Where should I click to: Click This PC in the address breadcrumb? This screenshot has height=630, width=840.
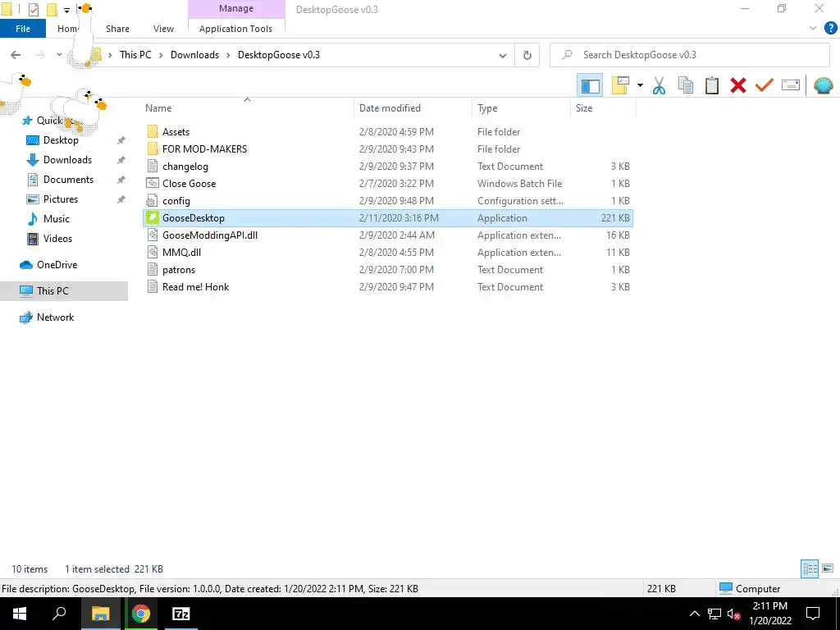(135, 55)
